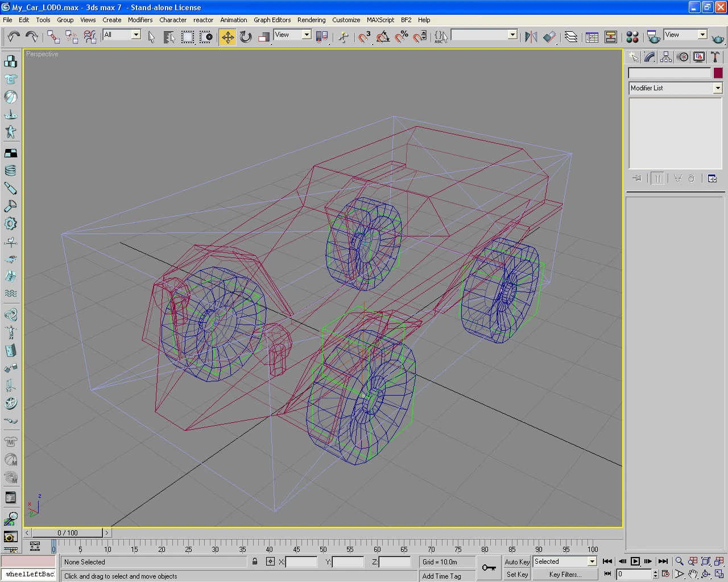Open the Selected key mode dropdown
This screenshot has width=728, height=582.
(x=591, y=562)
